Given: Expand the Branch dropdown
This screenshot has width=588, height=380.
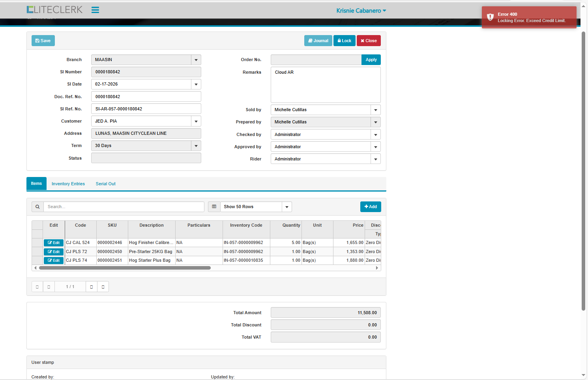Looking at the screenshot, I should click(x=196, y=60).
